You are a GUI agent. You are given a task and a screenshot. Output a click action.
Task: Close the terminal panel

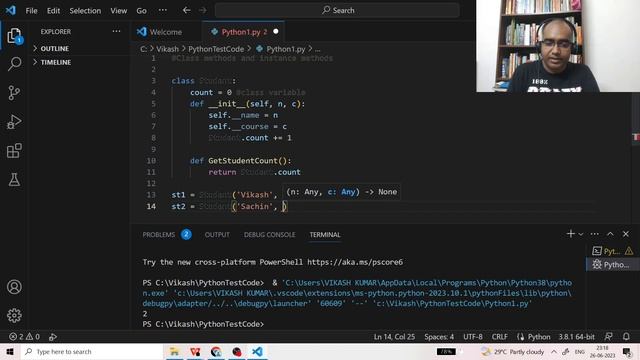coord(626,234)
